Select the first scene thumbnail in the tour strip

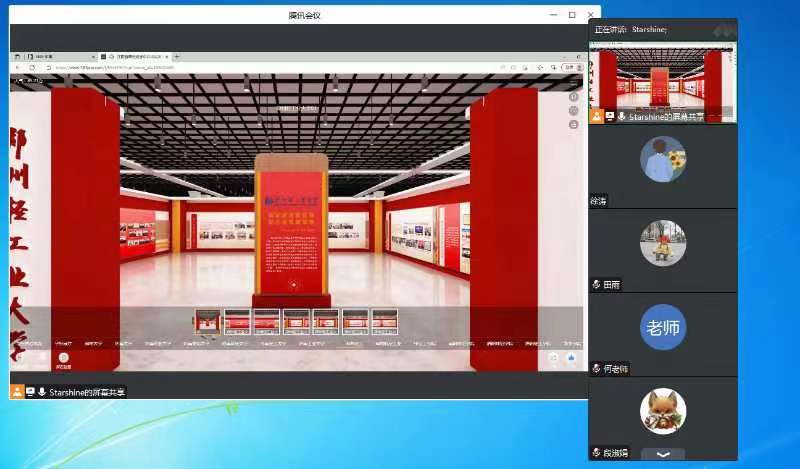(208, 321)
